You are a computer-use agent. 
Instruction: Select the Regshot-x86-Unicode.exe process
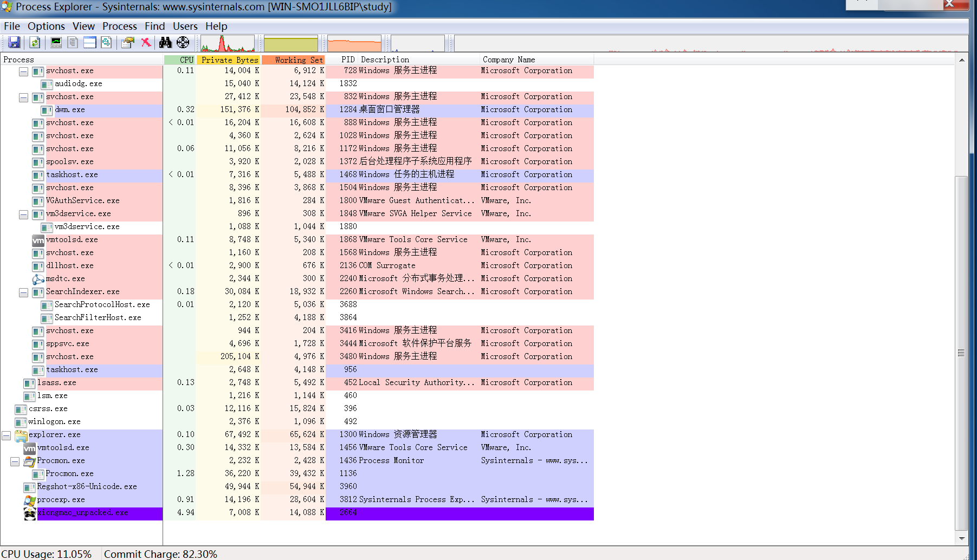click(87, 486)
